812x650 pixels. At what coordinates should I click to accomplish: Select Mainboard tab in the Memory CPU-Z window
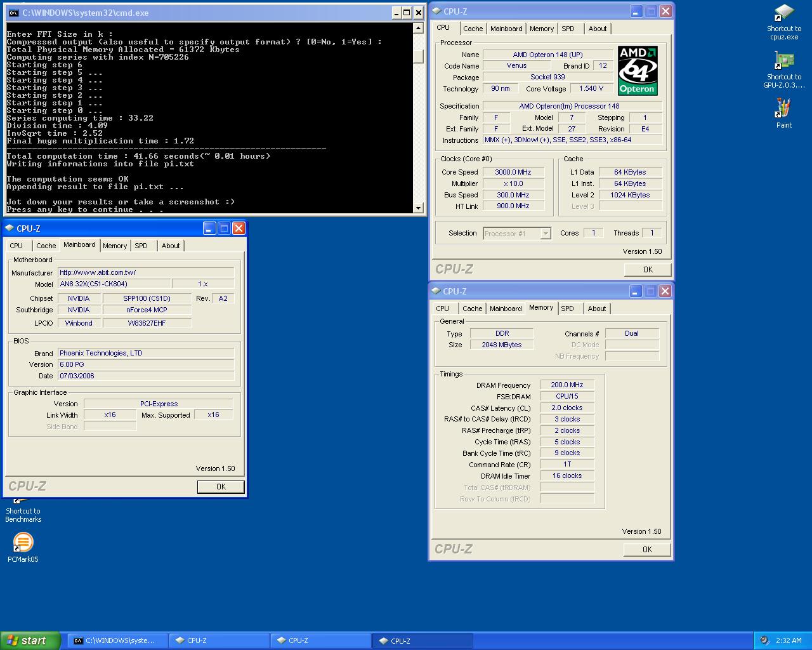click(506, 308)
